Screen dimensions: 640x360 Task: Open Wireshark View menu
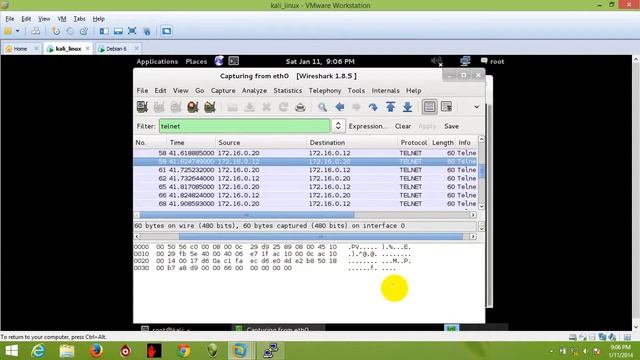180,91
